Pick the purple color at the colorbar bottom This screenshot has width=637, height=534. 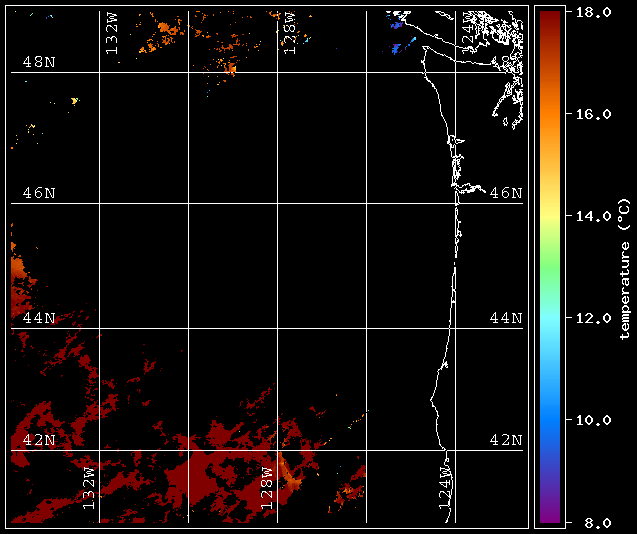tap(547, 515)
